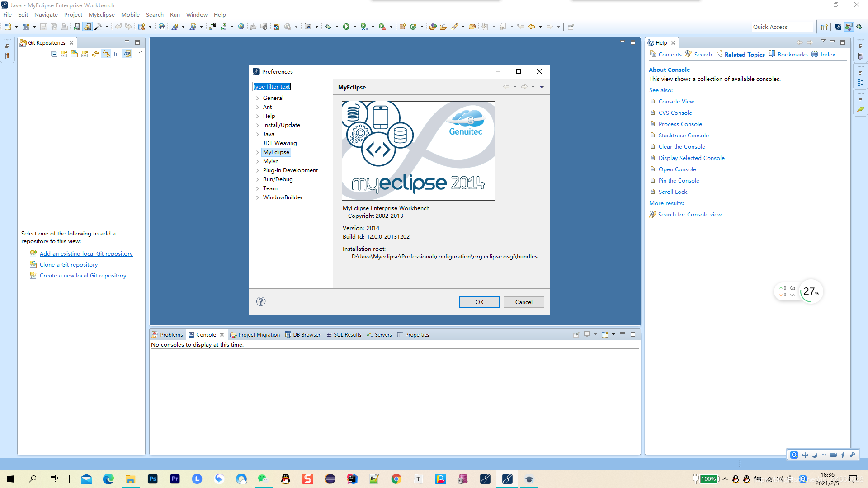Toggle the CPU usage indicator at 27%
868x488 pixels.
(809, 291)
